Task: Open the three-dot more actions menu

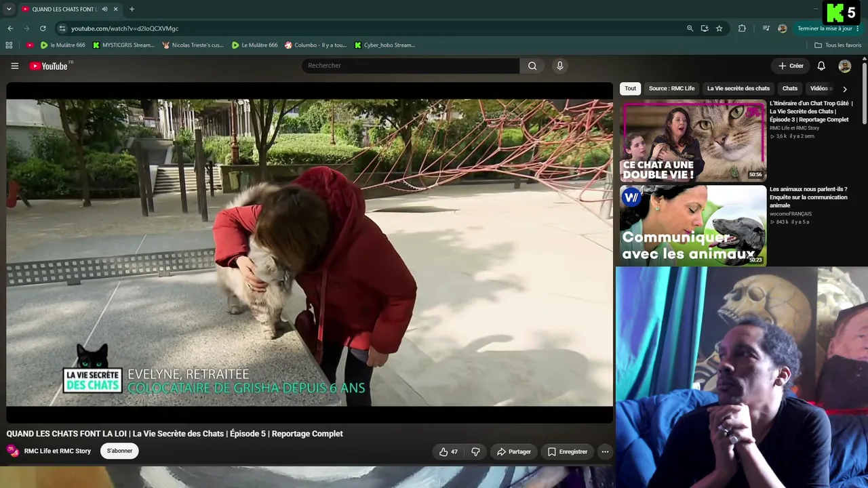Action: click(605, 451)
